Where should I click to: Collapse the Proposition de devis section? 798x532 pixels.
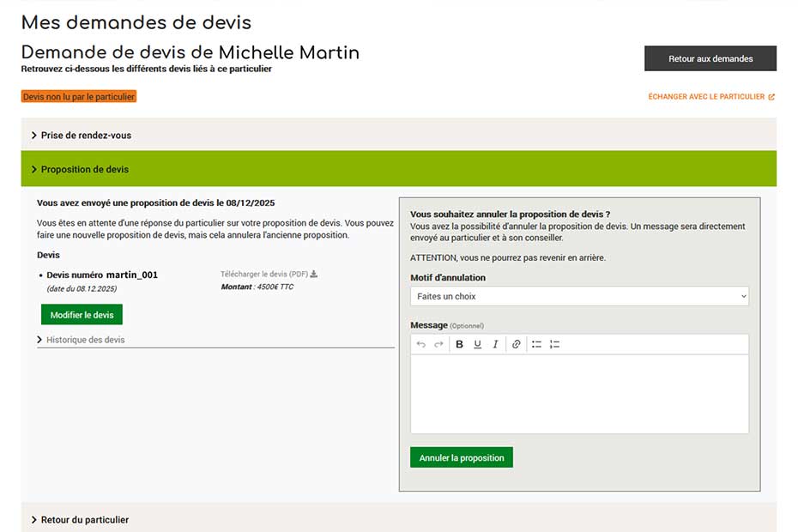(x=84, y=170)
